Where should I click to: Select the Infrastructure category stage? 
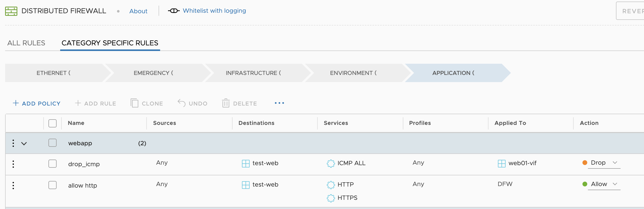[253, 73]
